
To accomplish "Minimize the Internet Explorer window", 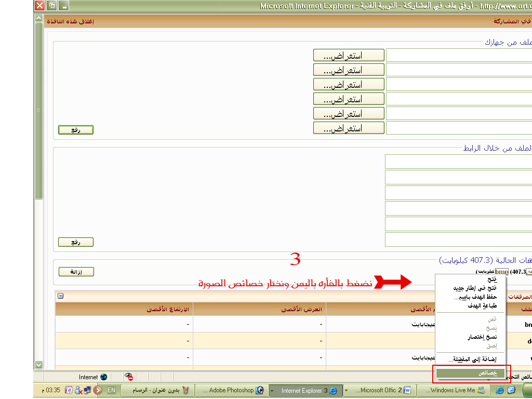I will click(64, 5).
